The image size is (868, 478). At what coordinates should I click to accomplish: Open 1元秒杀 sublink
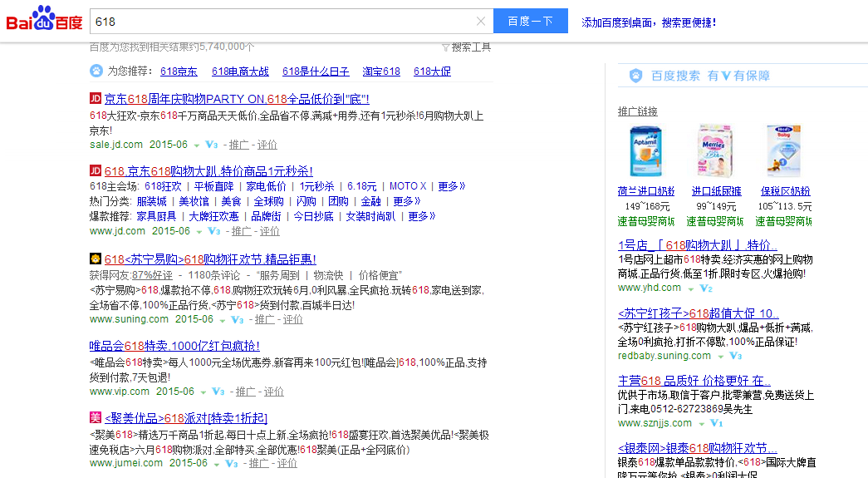point(316,186)
